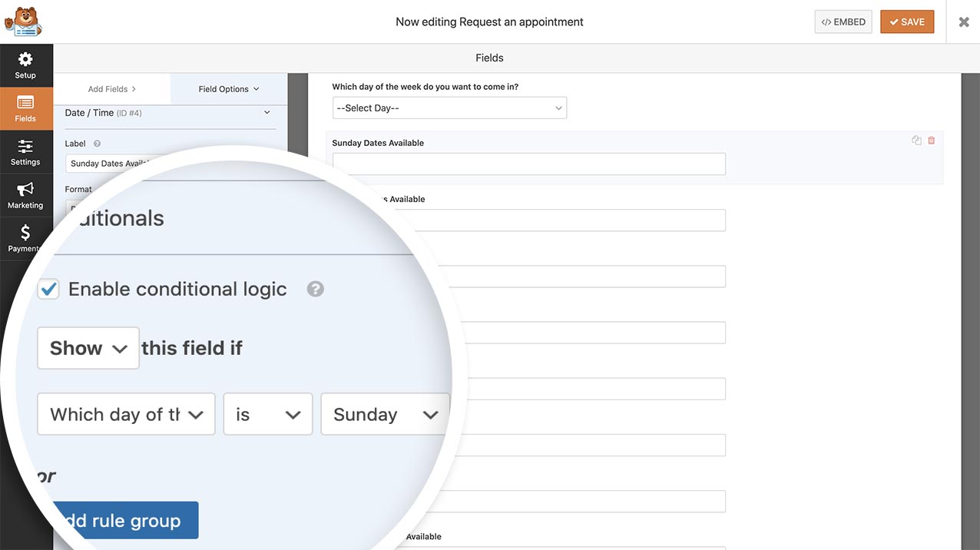
Task: Click the Sunday Dates Available input field
Action: pyautogui.click(x=528, y=164)
